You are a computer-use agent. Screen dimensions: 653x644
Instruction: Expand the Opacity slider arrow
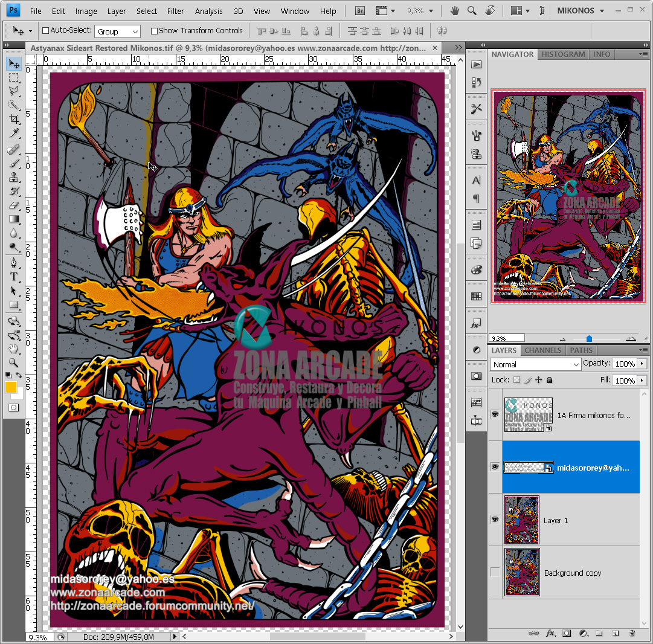click(x=642, y=364)
